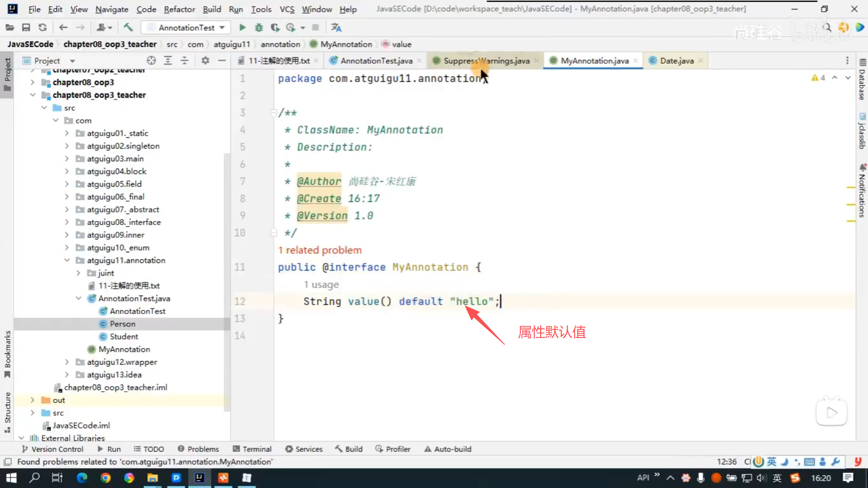The image size is (868, 488).
Task: Click the Build project hammer icon
Action: coord(128,28)
